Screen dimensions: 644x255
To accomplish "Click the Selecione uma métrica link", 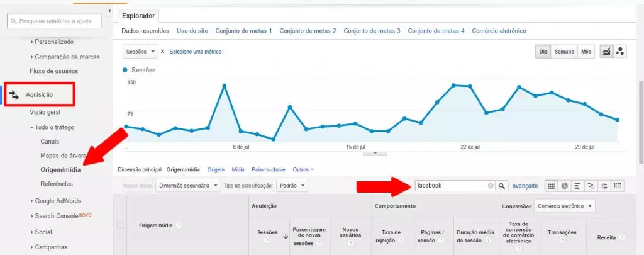I will pos(195,52).
